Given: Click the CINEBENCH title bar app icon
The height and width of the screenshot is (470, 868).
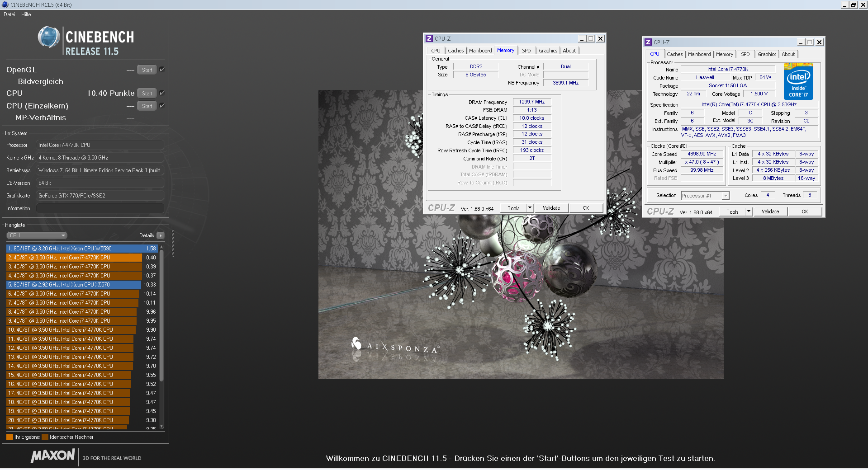Looking at the screenshot, I should coord(5,5).
